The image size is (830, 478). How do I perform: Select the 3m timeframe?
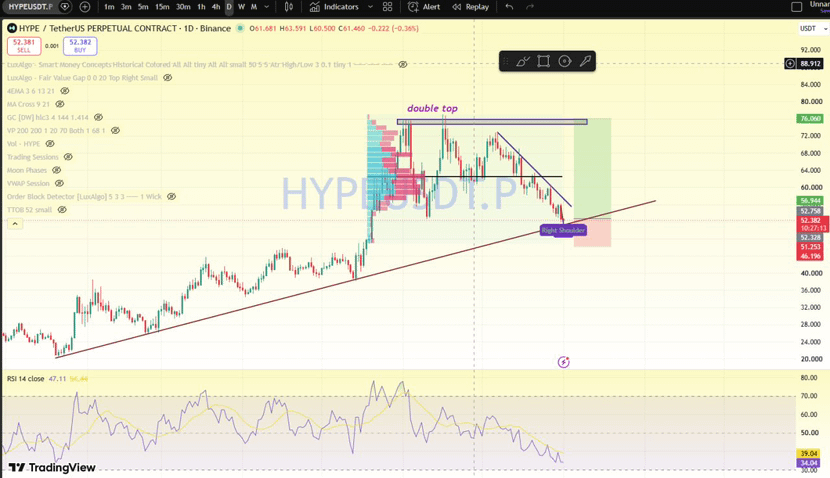(126, 7)
